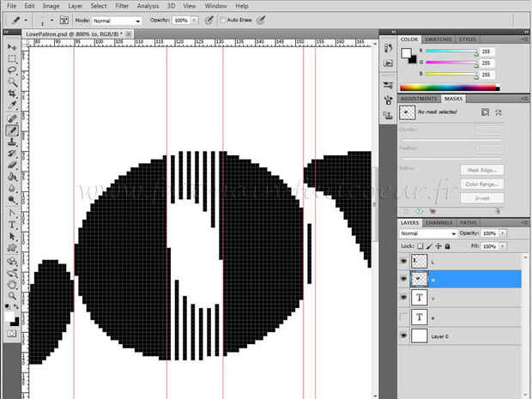This screenshot has height=399, width=532.
Task: Hide the top L layer via eye icon
Action: pos(403,261)
